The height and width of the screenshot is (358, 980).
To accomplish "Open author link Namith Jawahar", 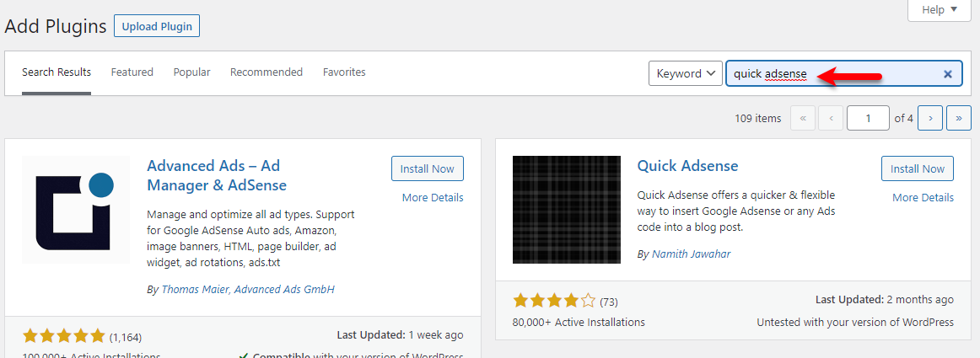I will pyautogui.click(x=691, y=254).
